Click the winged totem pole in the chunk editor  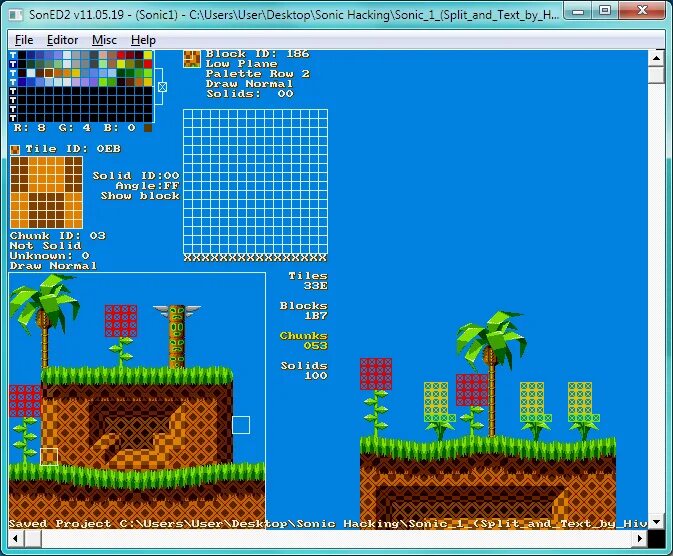coord(177,337)
